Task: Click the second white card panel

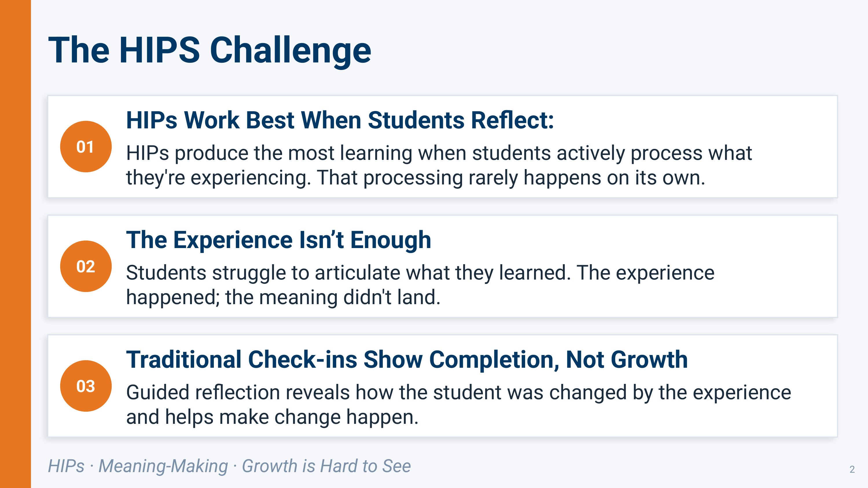Action: pos(442,266)
